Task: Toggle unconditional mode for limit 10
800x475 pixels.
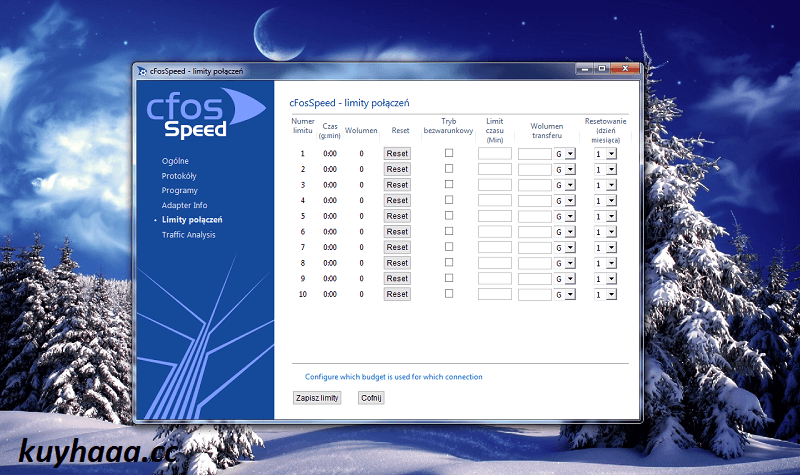Action: click(449, 293)
